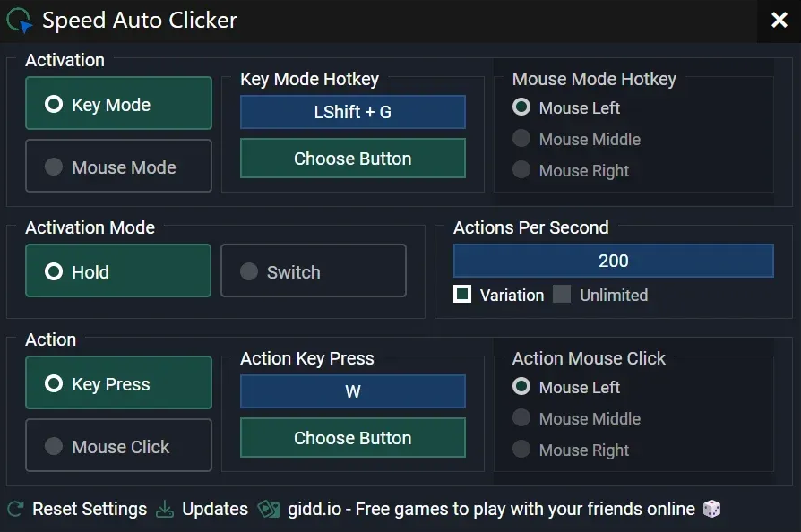
Task: Click the gidd.io playing cards icon
Action: point(268,509)
